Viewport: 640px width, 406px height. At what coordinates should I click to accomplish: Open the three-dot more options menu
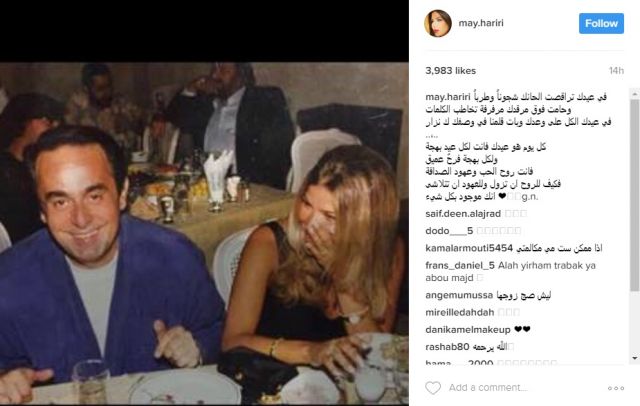[x=616, y=388]
